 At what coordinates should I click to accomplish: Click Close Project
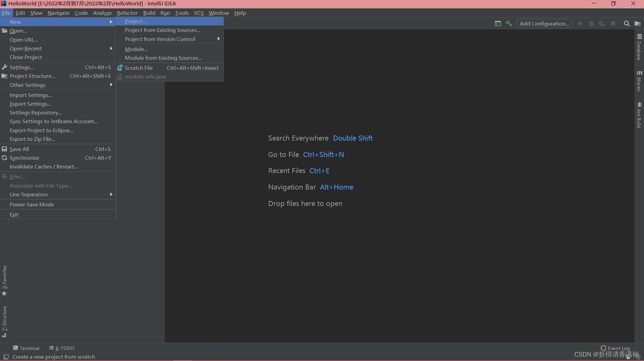(x=58, y=57)
